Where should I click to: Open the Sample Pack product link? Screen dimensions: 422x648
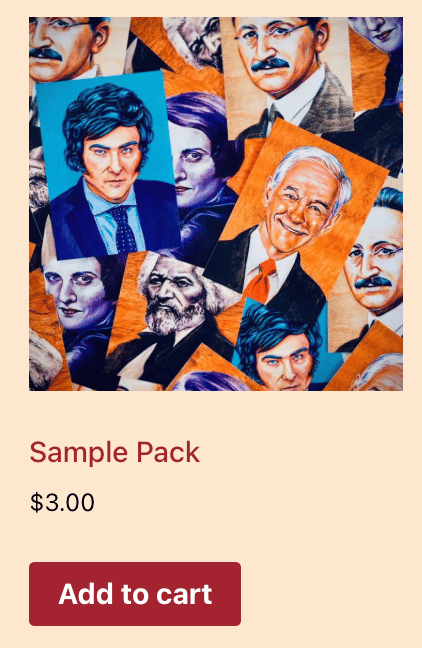point(114,453)
